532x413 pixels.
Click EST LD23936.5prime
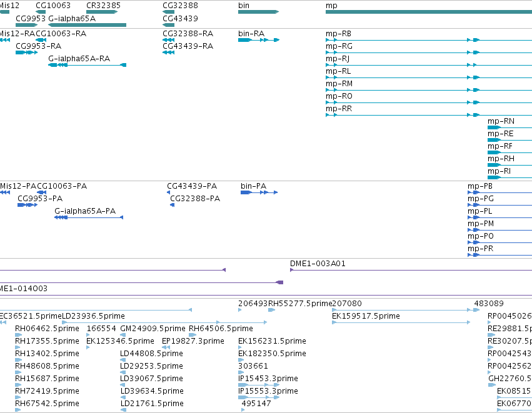(93, 316)
